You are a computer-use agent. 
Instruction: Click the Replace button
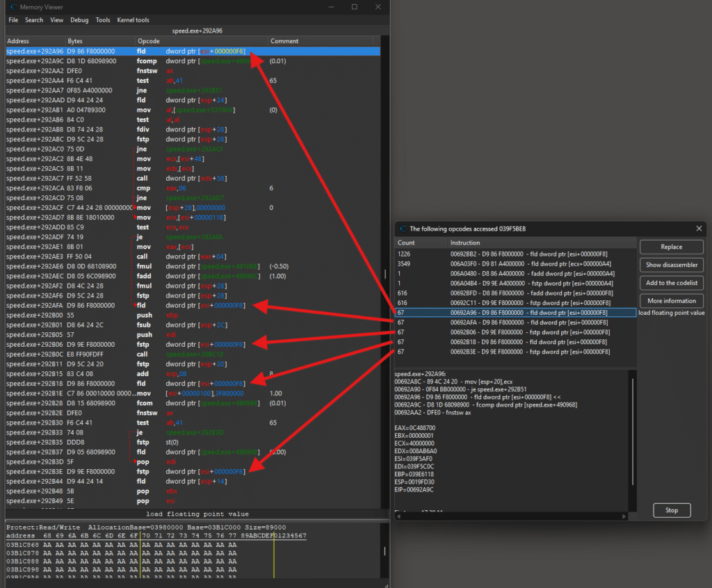[671, 247]
